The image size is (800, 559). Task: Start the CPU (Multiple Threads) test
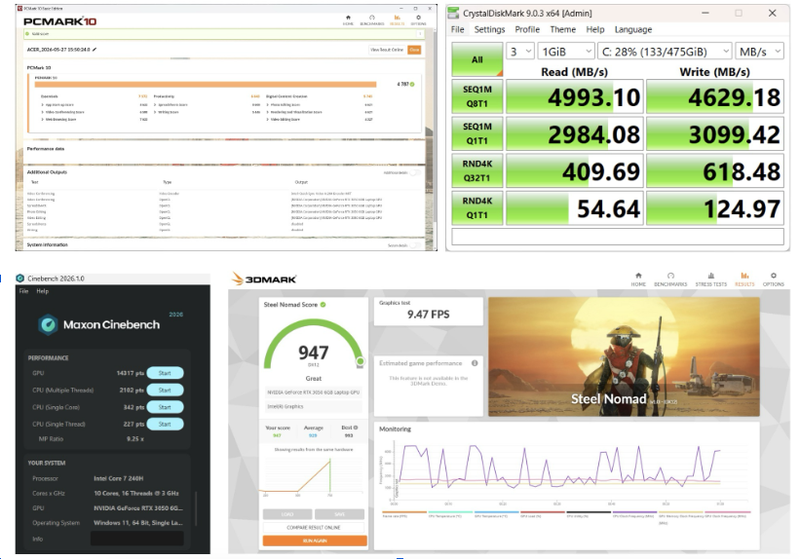[x=165, y=390]
